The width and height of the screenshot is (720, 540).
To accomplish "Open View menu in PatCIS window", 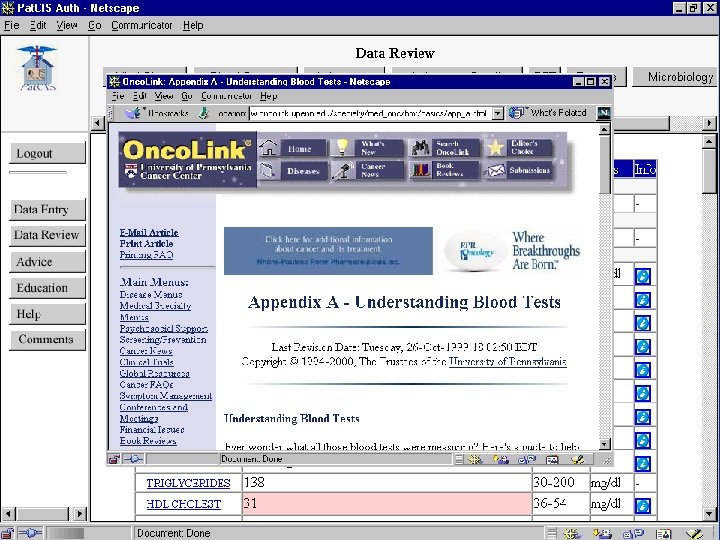I will point(67,26).
